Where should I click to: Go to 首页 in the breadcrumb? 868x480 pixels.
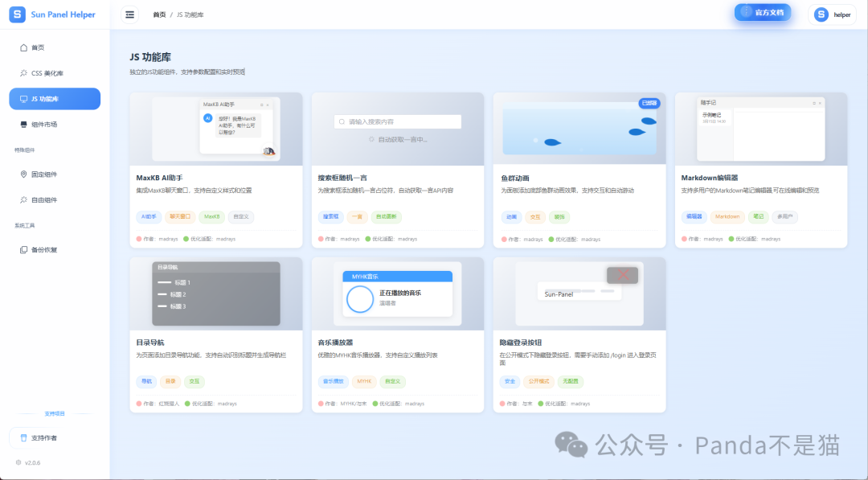tap(160, 14)
